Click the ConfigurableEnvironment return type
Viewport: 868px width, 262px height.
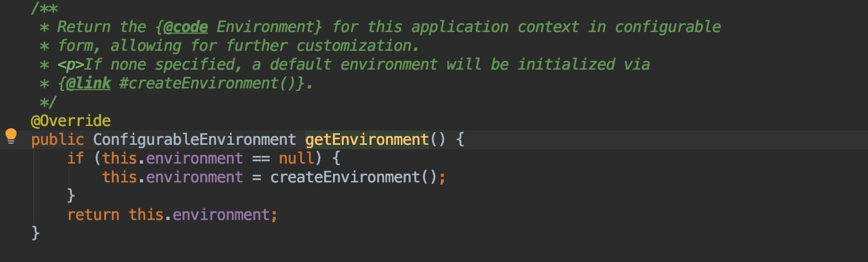[194, 140]
